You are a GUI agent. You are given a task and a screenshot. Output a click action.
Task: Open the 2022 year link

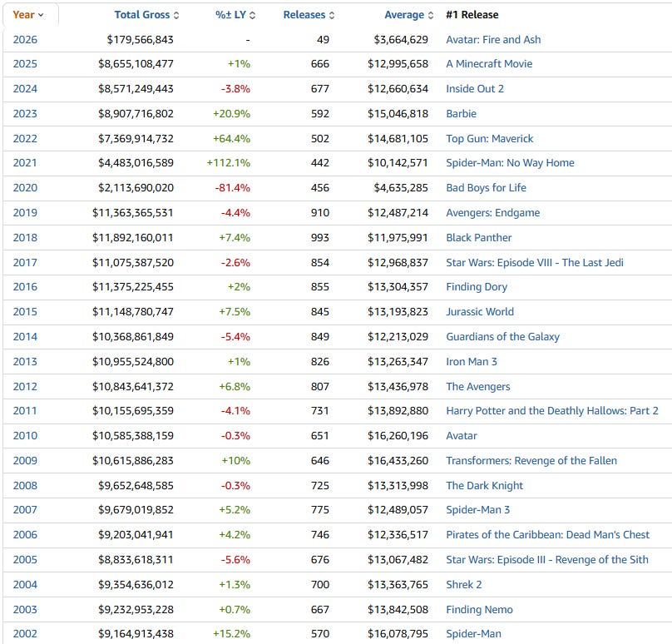tap(25, 138)
